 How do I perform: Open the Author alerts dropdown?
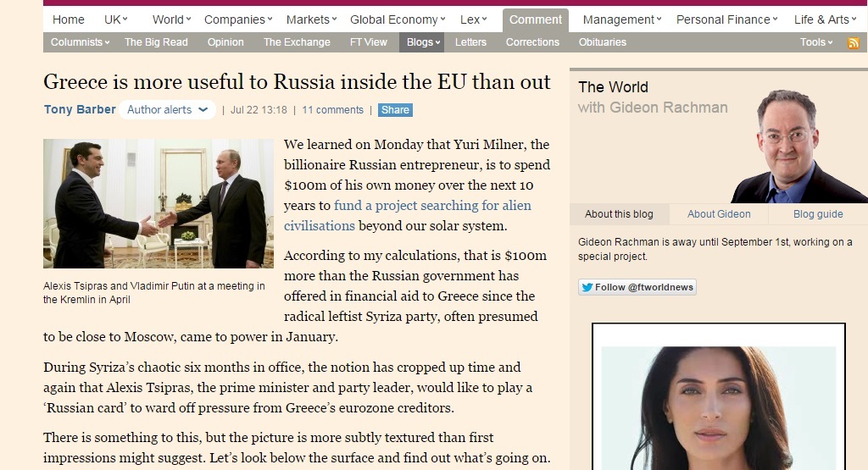(167, 109)
